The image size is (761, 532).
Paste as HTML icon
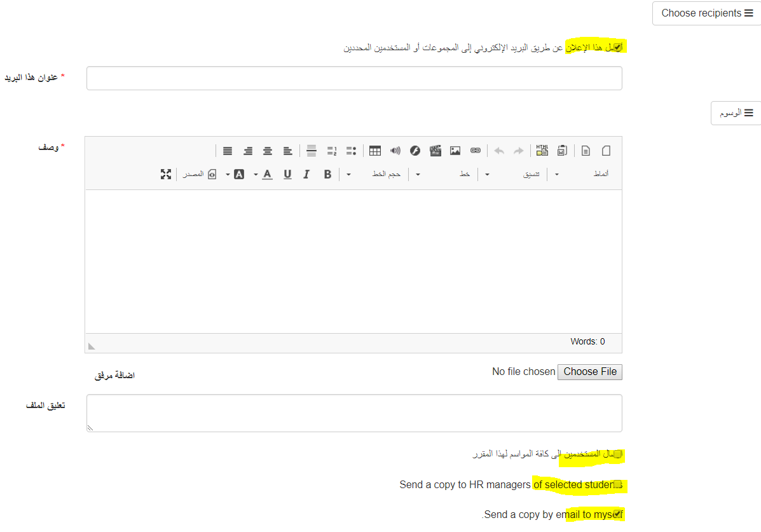pos(542,151)
